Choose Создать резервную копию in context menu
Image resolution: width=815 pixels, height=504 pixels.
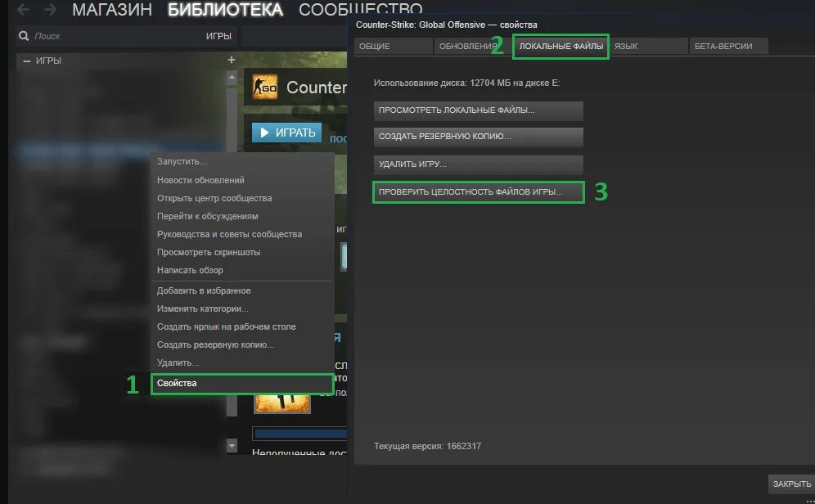click(242, 344)
